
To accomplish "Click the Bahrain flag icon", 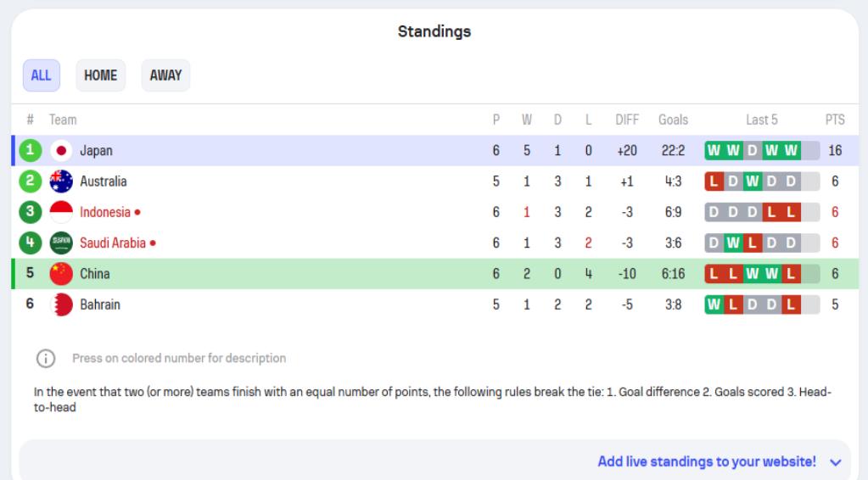I will pyautogui.click(x=61, y=304).
